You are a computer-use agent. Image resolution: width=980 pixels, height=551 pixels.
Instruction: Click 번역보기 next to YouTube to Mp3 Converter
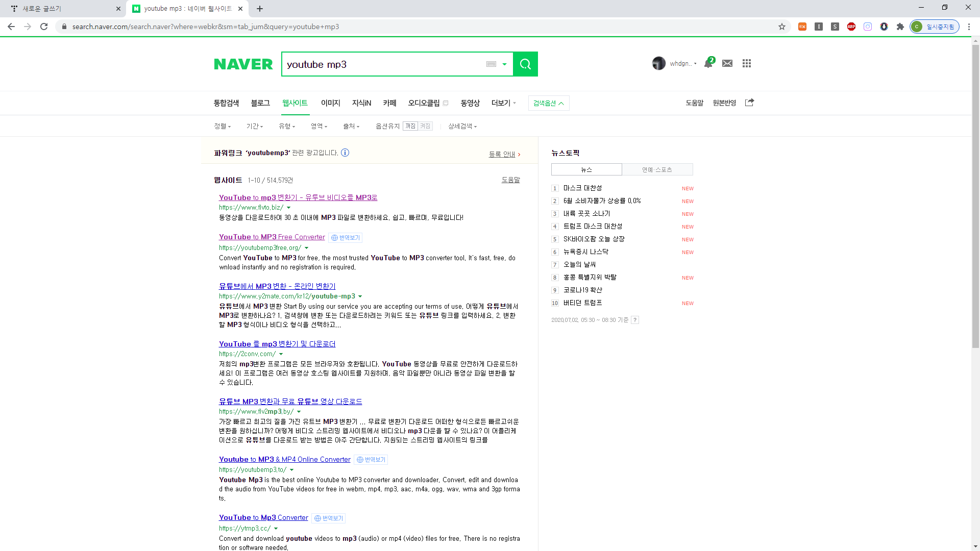329,518
